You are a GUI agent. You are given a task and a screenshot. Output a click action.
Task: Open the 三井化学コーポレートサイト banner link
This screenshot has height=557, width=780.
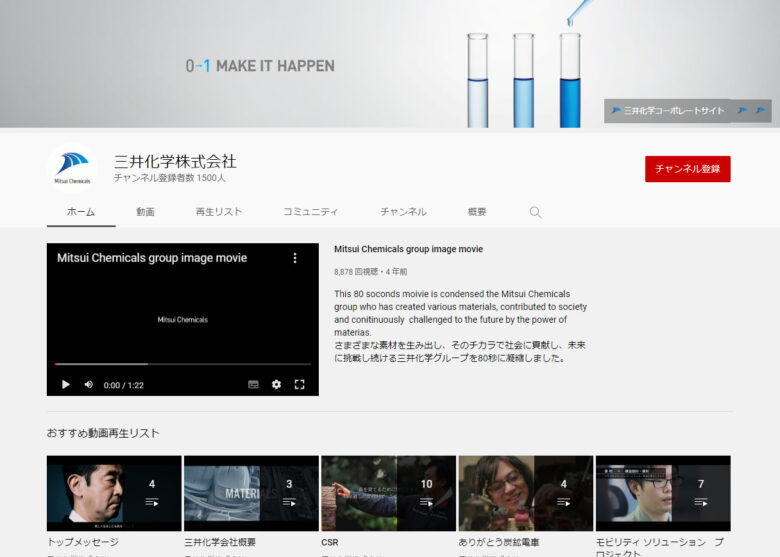668,110
